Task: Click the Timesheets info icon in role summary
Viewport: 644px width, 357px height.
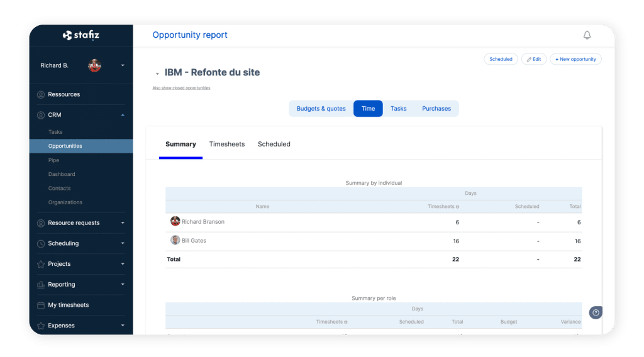Action: click(x=345, y=322)
